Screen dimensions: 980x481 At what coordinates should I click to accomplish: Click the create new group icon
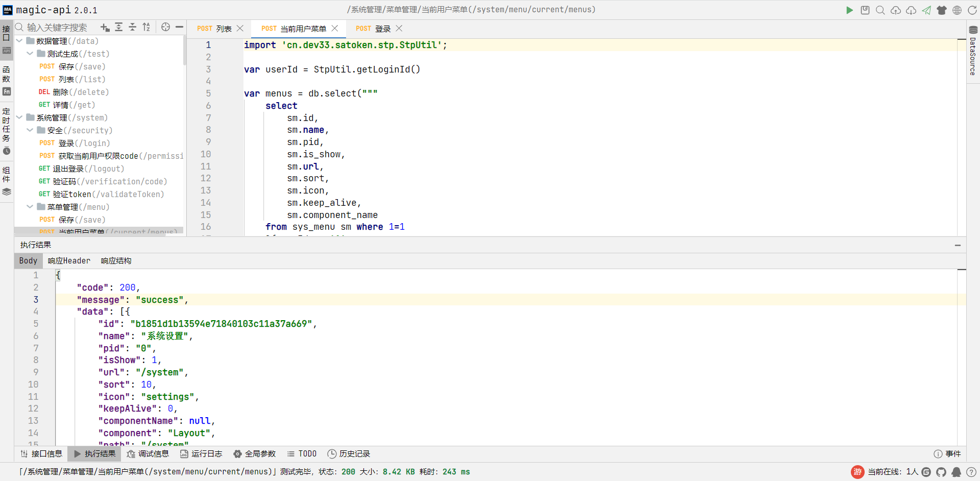pos(105,28)
